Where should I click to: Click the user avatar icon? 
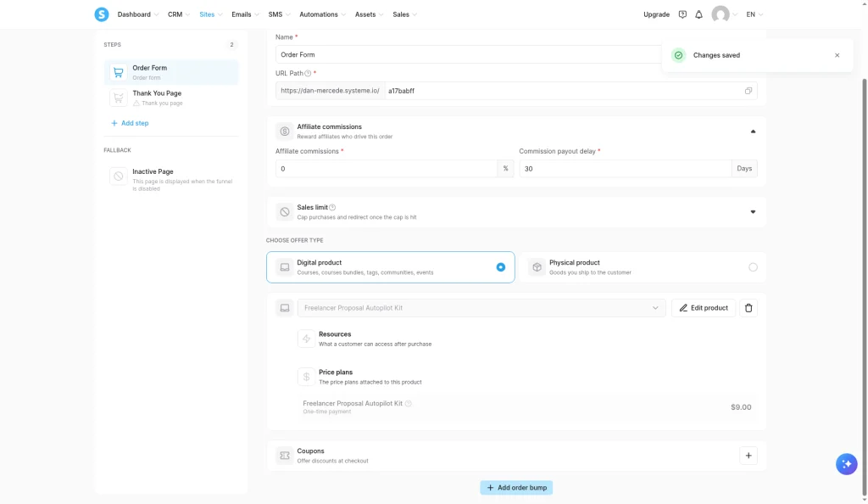pos(721,14)
